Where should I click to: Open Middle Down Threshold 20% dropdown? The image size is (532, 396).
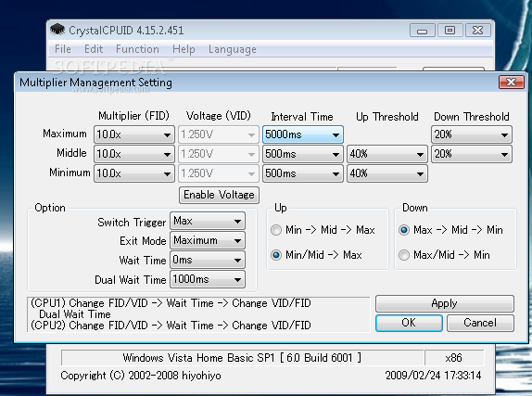(472, 154)
